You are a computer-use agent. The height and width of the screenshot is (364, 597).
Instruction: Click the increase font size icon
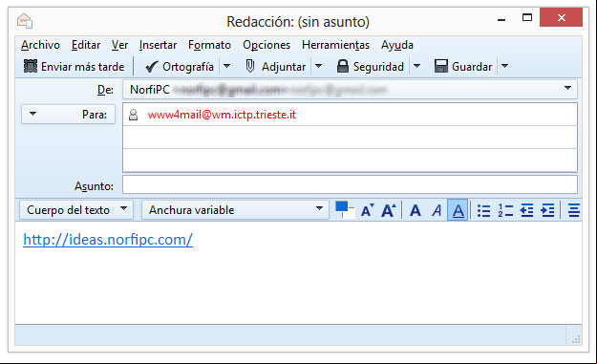(x=389, y=210)
